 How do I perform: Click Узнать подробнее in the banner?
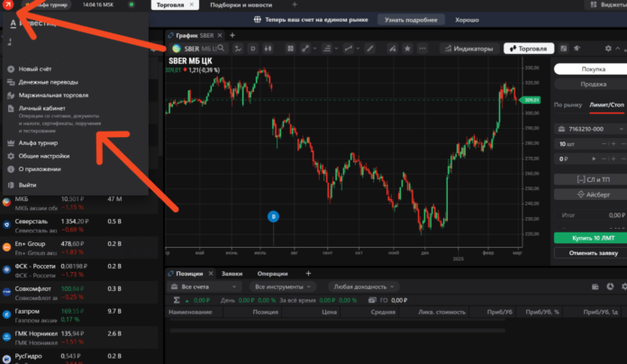pos(411,20)
